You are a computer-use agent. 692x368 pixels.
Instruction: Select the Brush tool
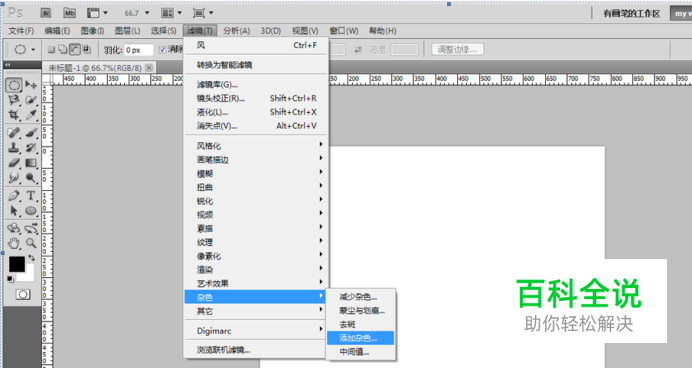click(31, 132)
